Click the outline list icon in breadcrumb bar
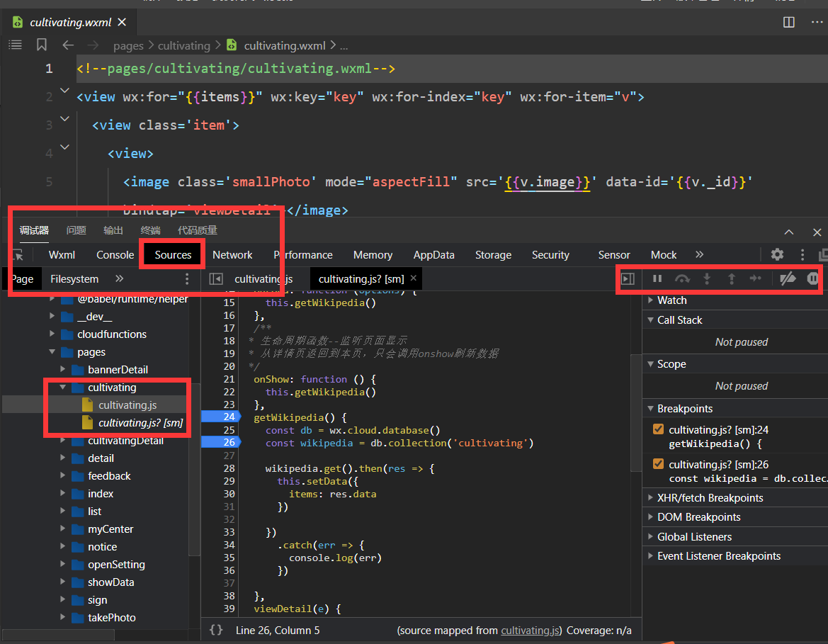The width and height of the screenshot is (828, 644). coord(16,45)
